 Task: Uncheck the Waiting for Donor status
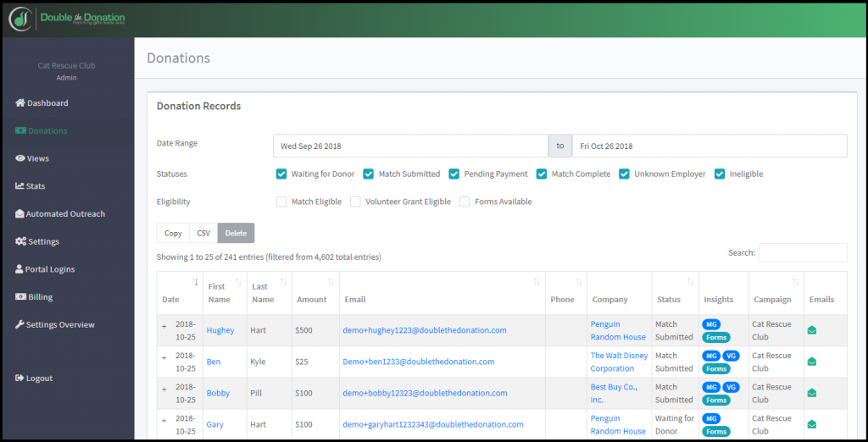pyautogui.click(x=281, y=174)
